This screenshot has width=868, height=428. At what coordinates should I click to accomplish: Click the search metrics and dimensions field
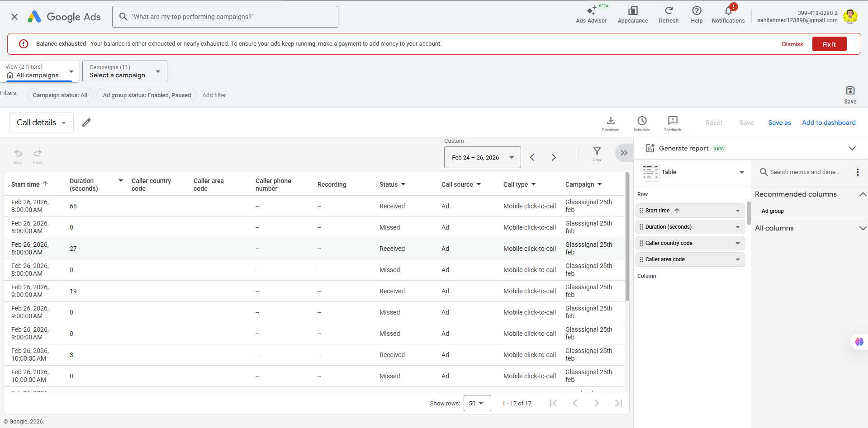[x=804, y=172]
